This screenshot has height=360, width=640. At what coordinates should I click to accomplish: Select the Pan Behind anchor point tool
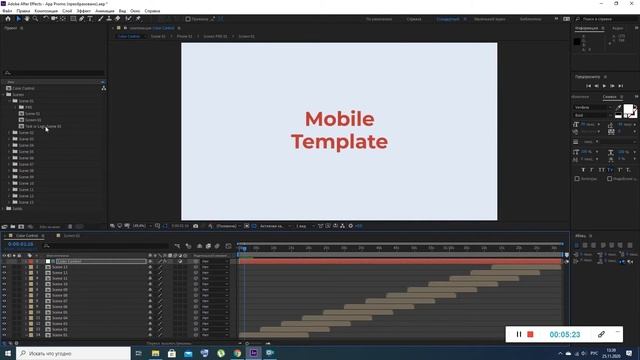click(x=62, y=19)
